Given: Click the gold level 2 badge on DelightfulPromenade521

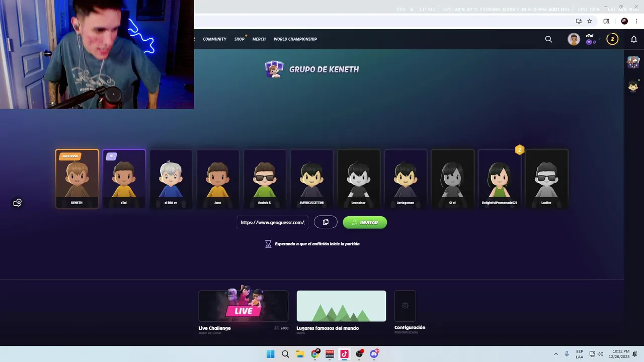Looking at the screenshot, I should point(520,150).
